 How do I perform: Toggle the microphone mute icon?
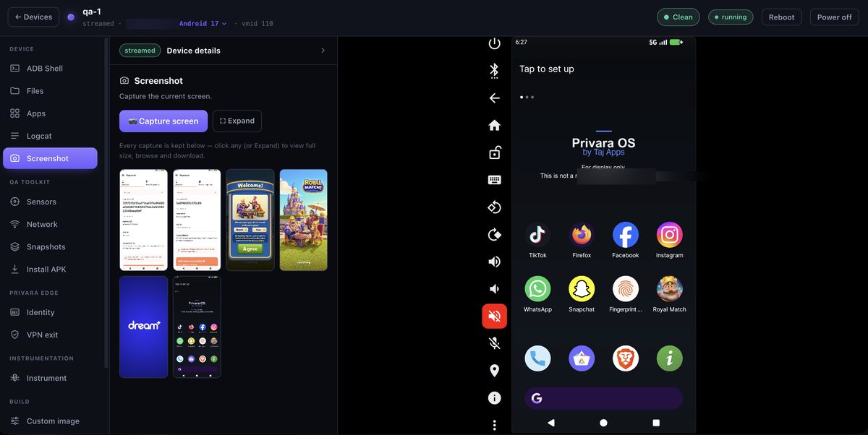pos(495,343)
